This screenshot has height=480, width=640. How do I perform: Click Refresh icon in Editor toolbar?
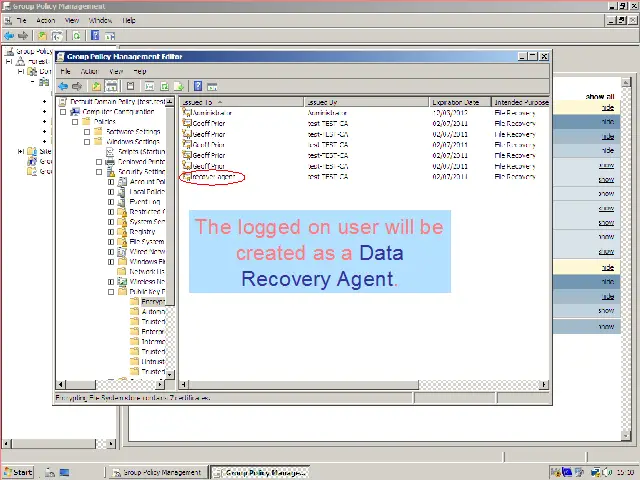click(164, 86)
